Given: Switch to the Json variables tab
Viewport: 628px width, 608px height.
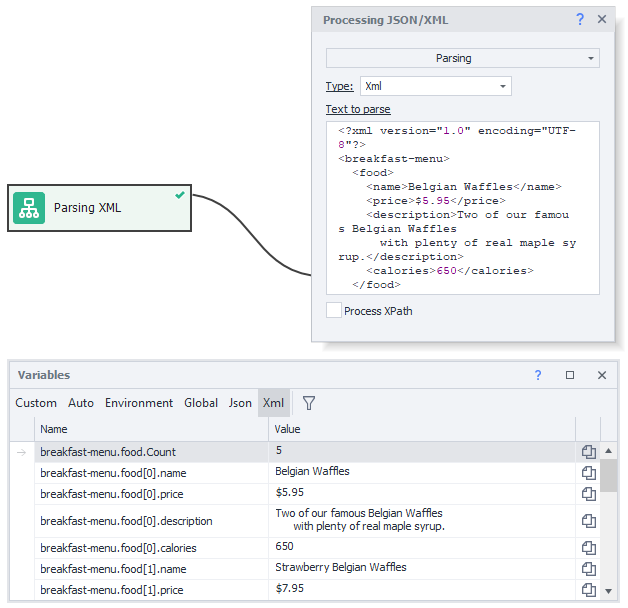Looking at the screenshot, I should [240, 403].
